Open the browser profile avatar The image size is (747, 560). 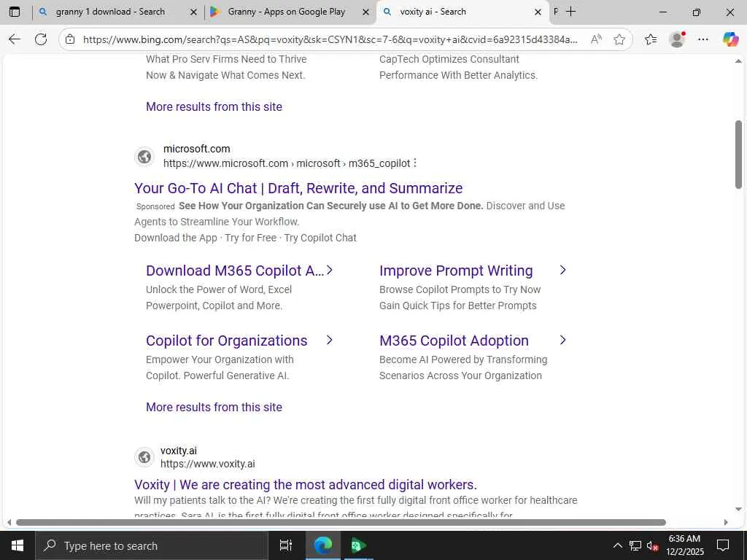[x=677, y=39]
